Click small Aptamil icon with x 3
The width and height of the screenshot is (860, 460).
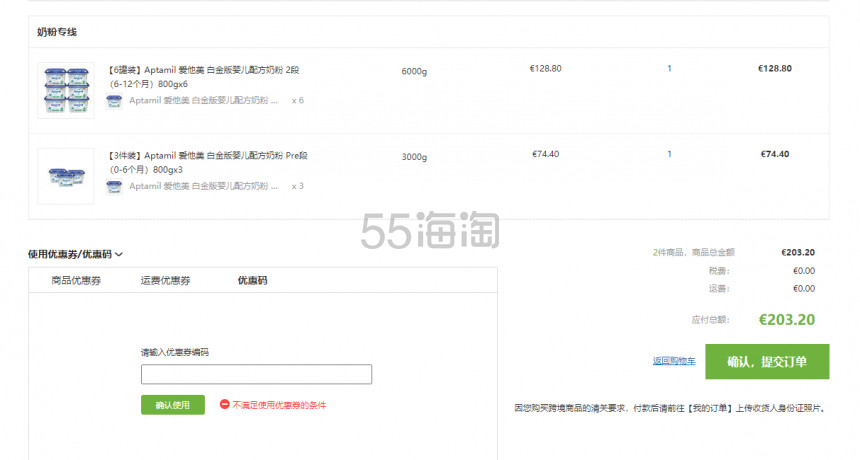click(x=114, y=187)
